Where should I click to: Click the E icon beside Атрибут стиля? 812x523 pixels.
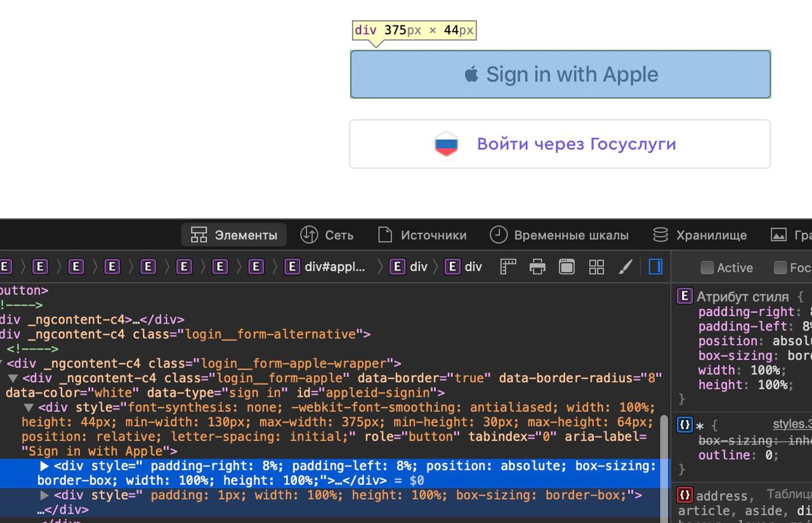click(684, 296)
